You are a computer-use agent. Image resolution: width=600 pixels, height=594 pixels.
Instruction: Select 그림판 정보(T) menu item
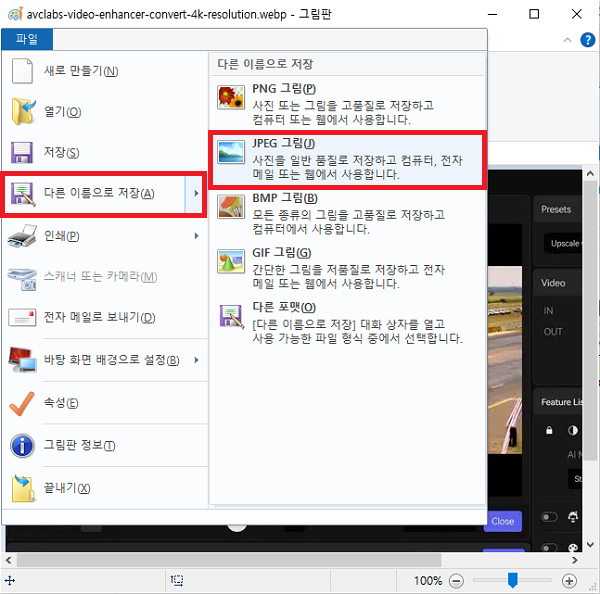pyautogui.click(x=105, y=446)
